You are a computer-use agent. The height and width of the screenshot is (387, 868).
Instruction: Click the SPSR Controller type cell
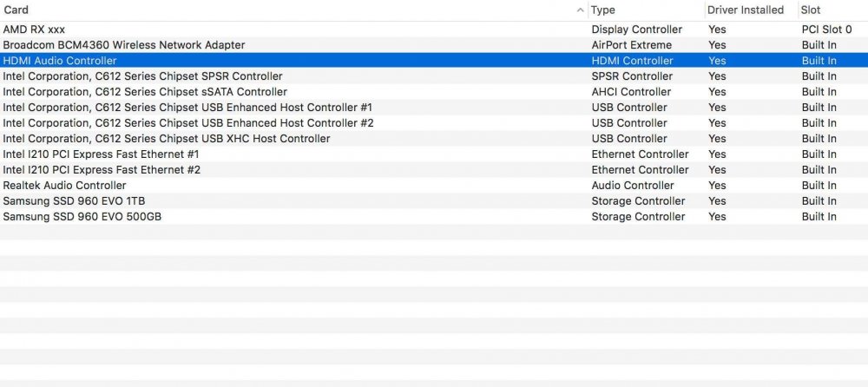click(632, 75)
